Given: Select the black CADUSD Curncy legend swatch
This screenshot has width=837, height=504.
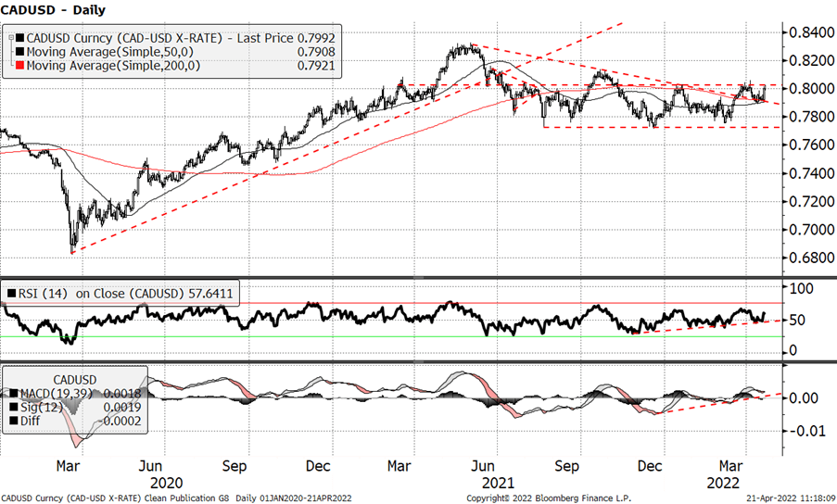Looking at the screenshot, I should [20, 38].
